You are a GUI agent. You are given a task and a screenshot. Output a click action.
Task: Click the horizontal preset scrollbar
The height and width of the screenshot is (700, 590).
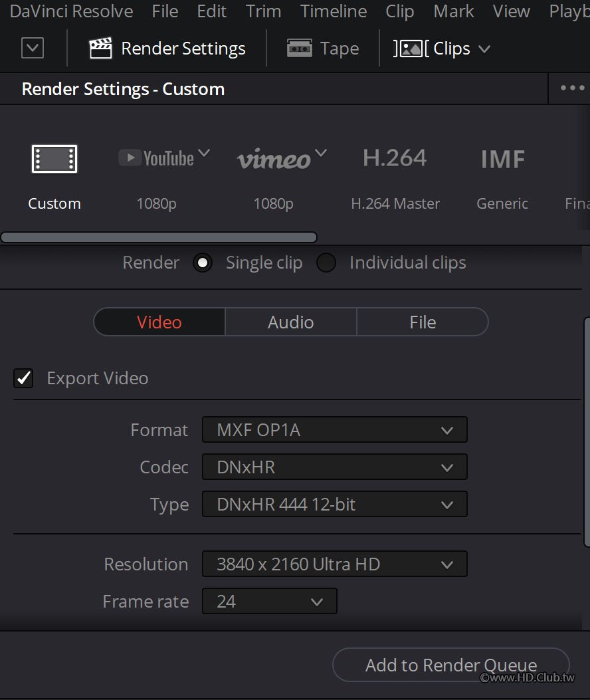[158, 237]
